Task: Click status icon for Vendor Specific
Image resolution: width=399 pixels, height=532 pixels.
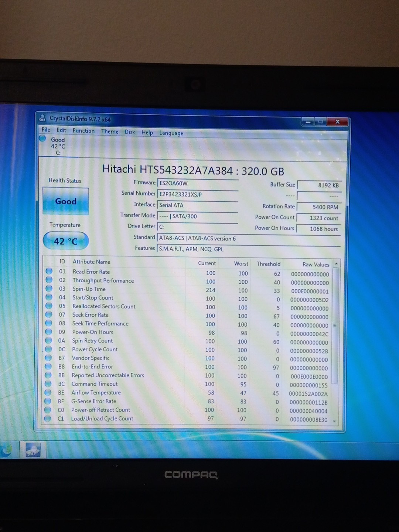Action: (48, 358)
